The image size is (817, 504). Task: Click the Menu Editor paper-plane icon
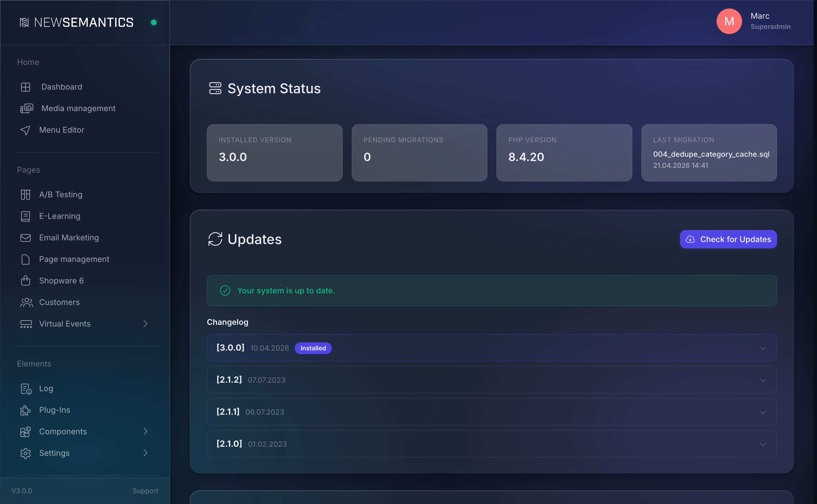point(25,130)
